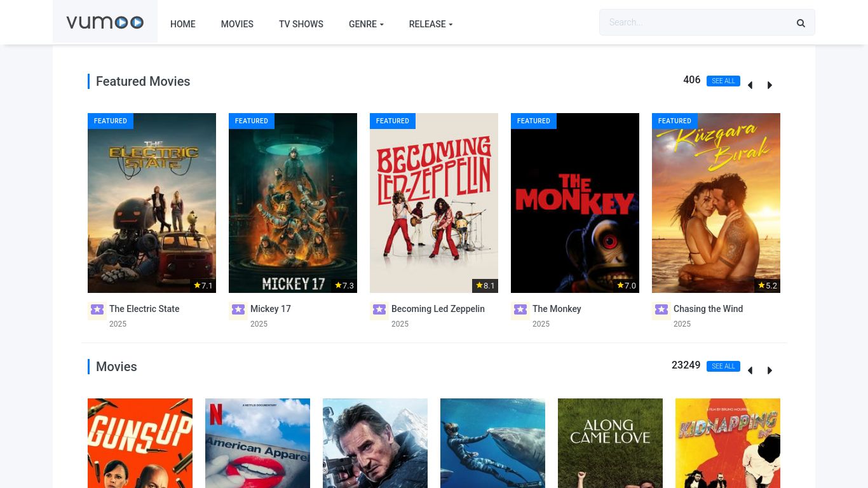Viewport: 868px width, 488px height.
Task: Open The Monkey title link
Action: click(x=557, y=309)
